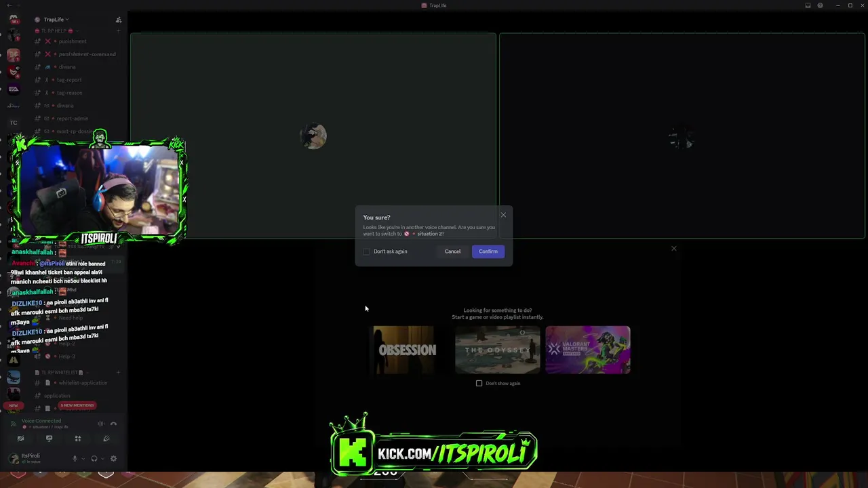This screenshot has height=488, width=868.
Task: Close the "You sure?" dialog
Action: (x=503, y=215)
